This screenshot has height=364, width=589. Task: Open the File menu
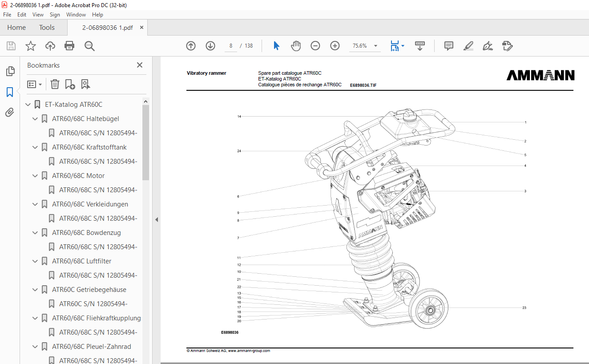[x=7, y=15]
